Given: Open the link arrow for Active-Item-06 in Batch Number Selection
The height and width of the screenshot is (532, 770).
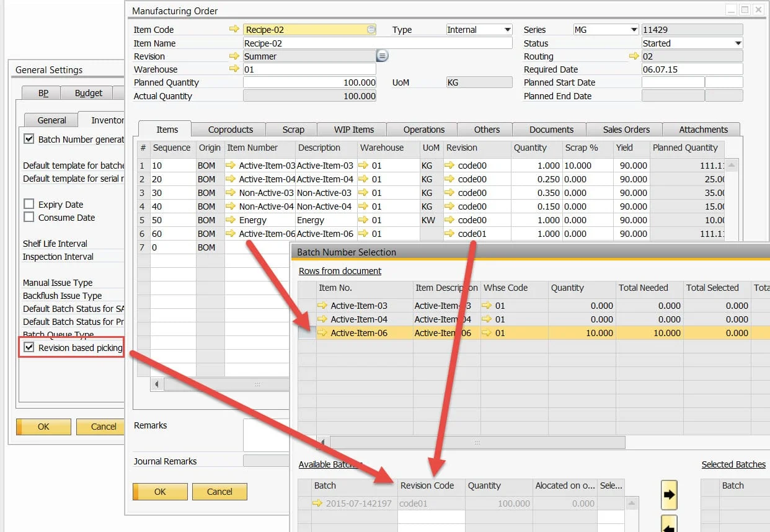Looking at the screenshot, I should coord(322,333).
